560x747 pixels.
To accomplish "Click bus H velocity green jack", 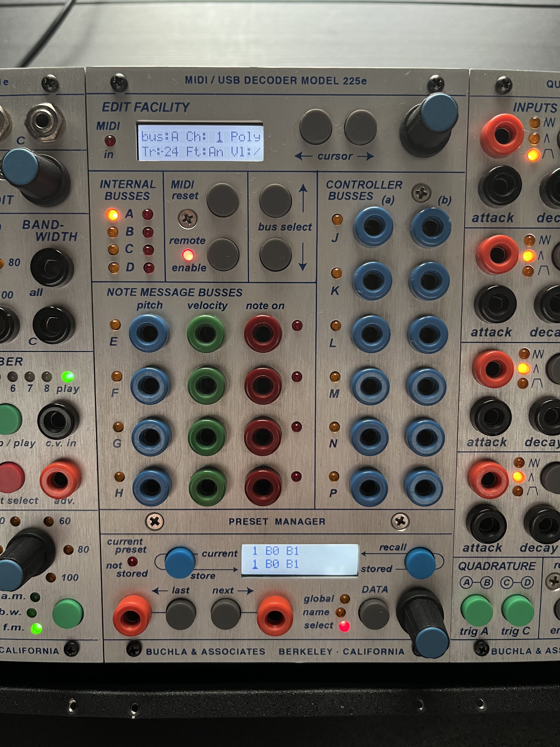I will [208, 487].
